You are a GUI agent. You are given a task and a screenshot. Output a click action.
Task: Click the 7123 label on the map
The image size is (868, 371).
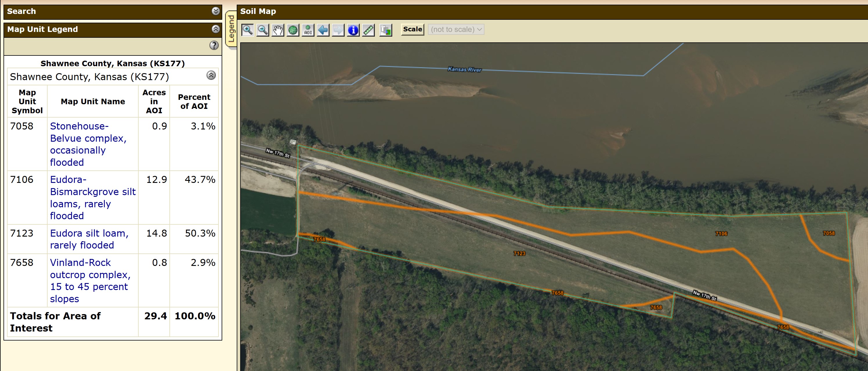(519, 253)
